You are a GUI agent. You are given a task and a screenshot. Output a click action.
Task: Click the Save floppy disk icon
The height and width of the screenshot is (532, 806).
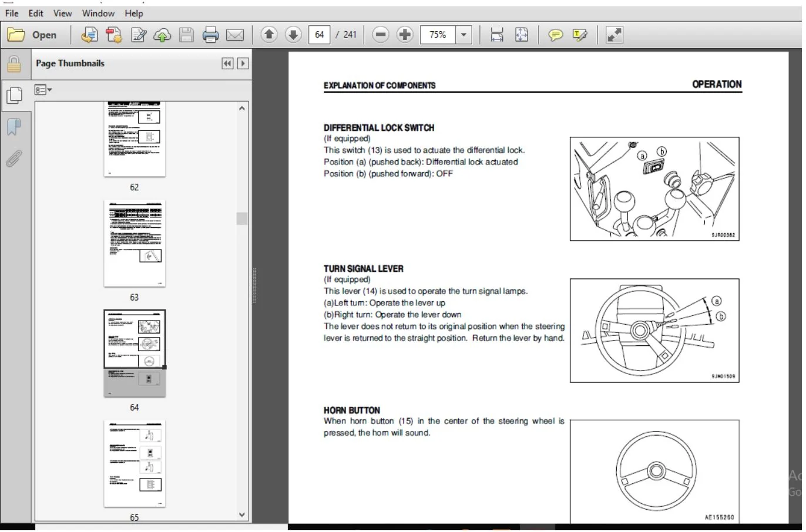[186, 35]
